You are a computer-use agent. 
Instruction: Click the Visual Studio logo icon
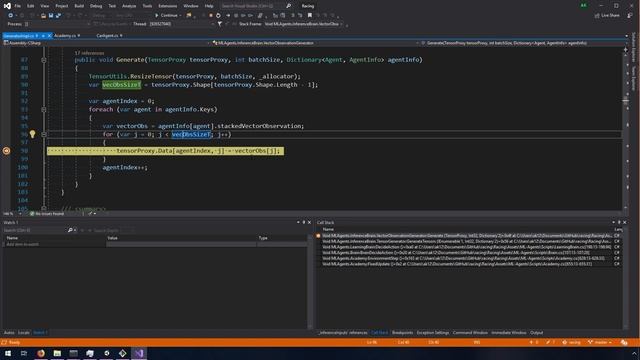(x=7, y=6)
